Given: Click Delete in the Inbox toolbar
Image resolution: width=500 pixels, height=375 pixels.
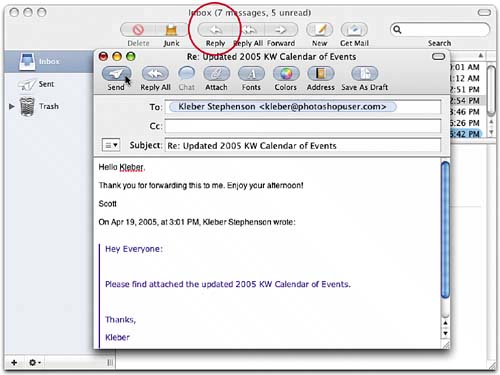Looking at the screenshot, I should coord(138,30).
